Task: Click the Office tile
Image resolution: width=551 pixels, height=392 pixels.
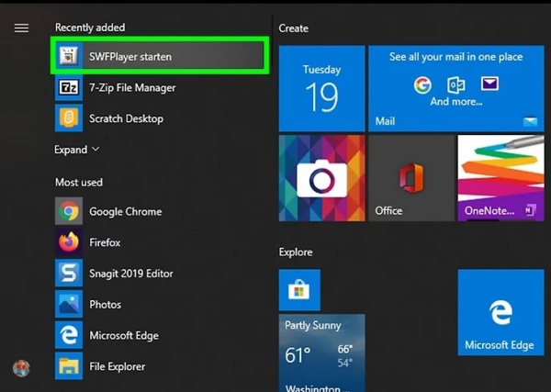Action: click(410, 178)
